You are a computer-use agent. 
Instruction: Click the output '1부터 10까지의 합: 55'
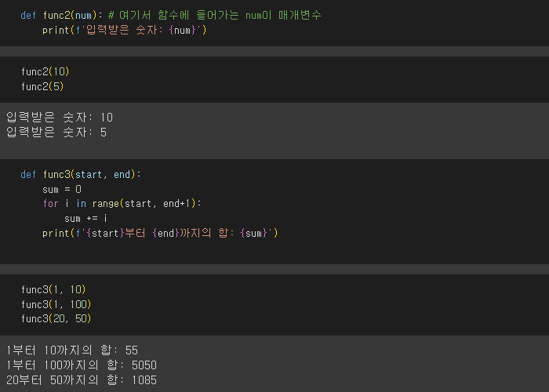pyautogui.click(x=72, y=350)
